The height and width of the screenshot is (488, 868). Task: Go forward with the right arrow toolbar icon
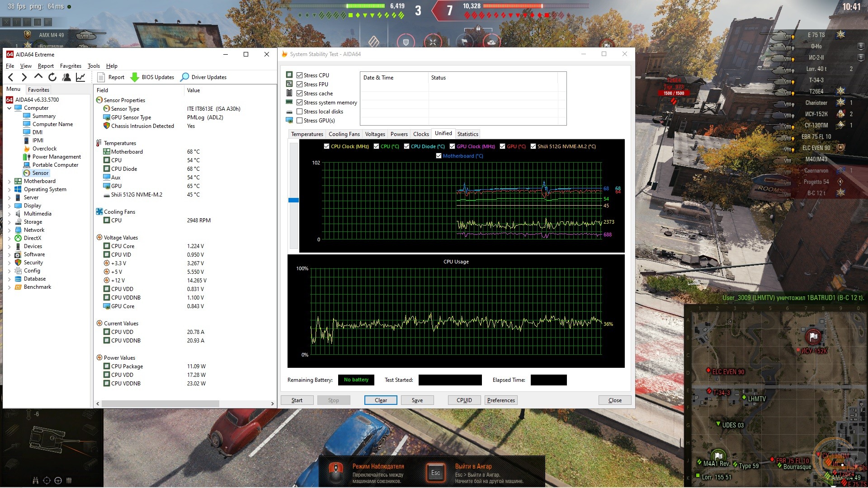tap(24, 77)
